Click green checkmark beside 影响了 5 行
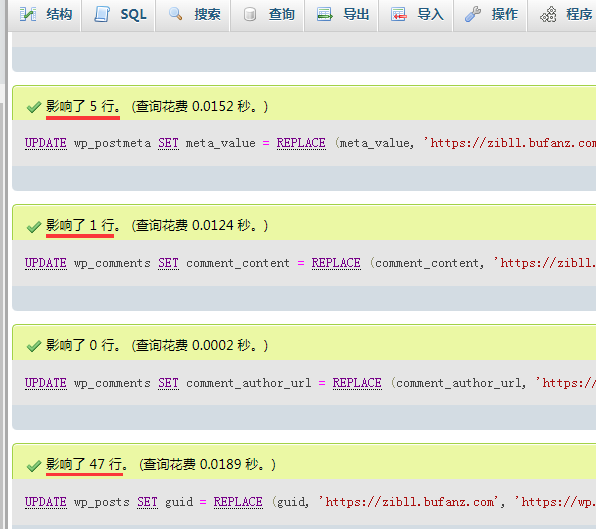This screenshot has width=596, height=529. coord(34,107)
